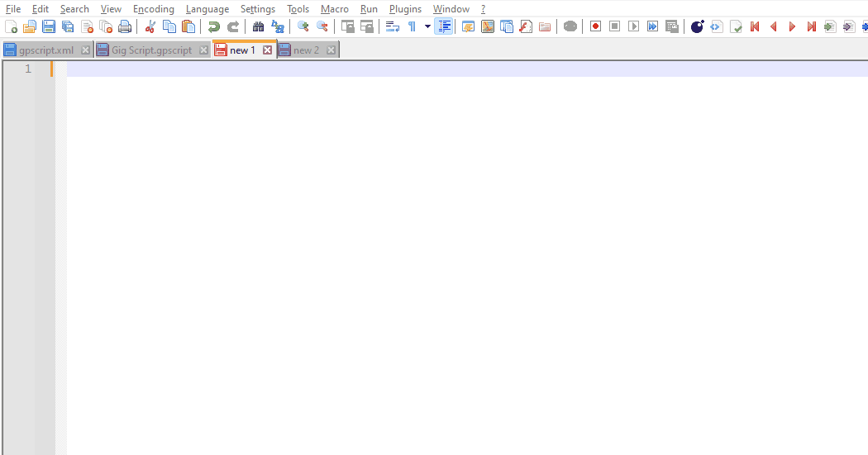
Task: Open the File menu
Action: tap(13, 9)
